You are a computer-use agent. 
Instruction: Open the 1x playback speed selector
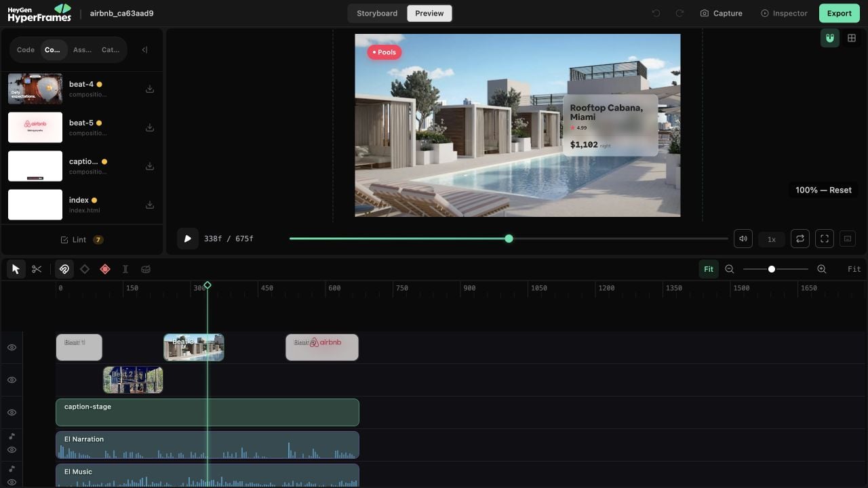772,239
